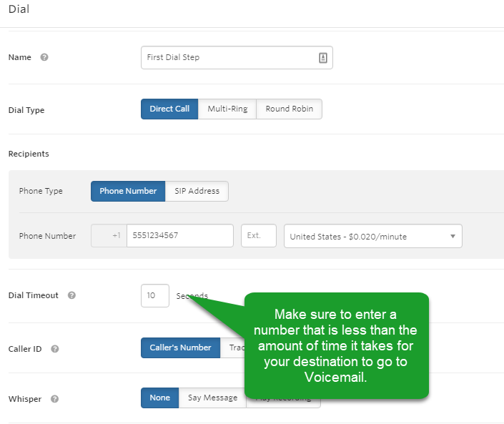The height and width of the screenshot is (424, 504).
Task: Click the First Dial Step name field
Action: [237, 57]
